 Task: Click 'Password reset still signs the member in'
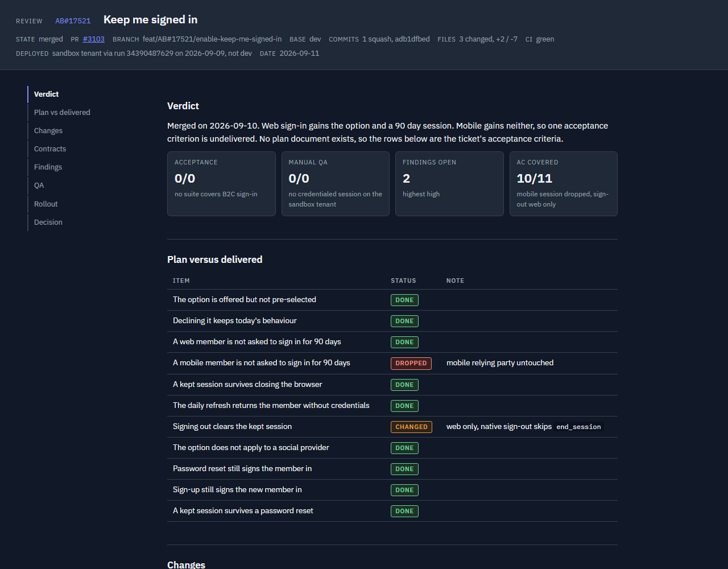pyautogui.click(x=242, y=469)
